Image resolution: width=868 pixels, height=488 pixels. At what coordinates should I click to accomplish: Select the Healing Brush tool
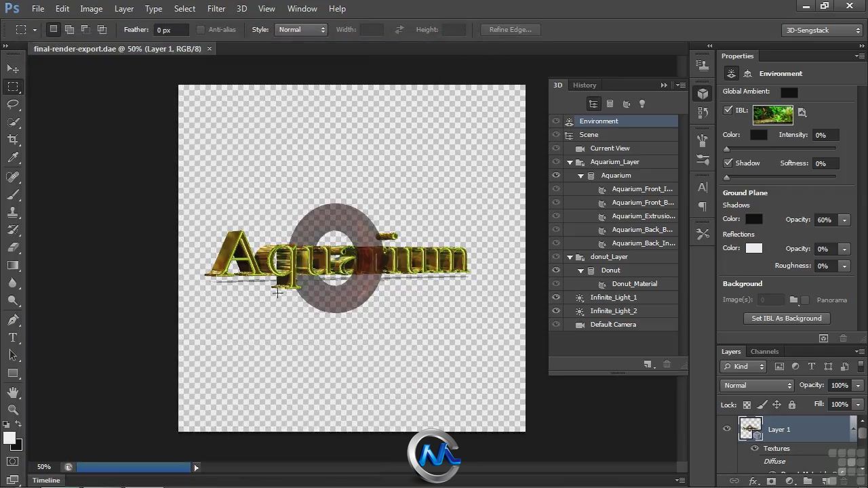tap(13, 177)
